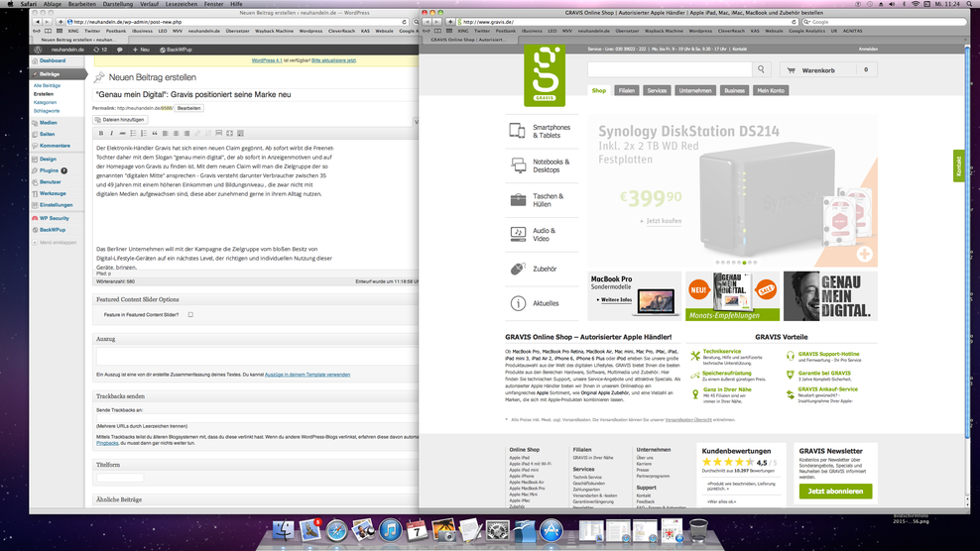Open the green Kontakt side tab
The height and width of the screenshot is (551, 980).
point(959,165)
